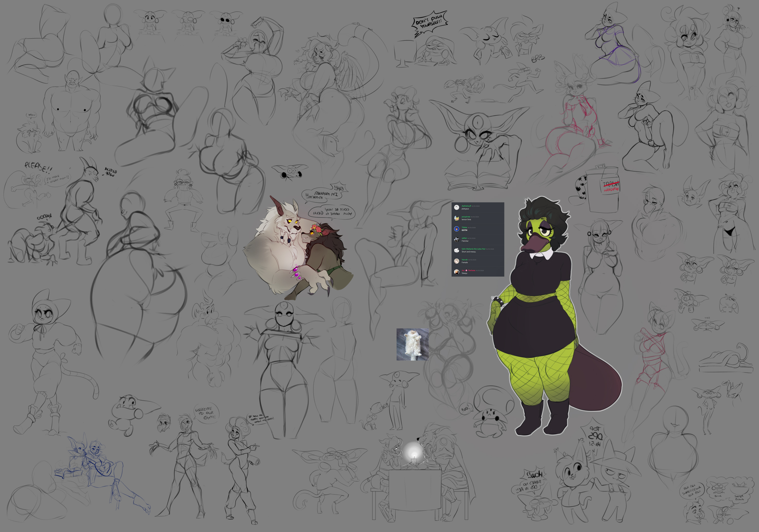Screen dimensions: 759x532
Task: Click the 'lemon lime' message text
Action: pyautogui.click(x=466, y=219)
